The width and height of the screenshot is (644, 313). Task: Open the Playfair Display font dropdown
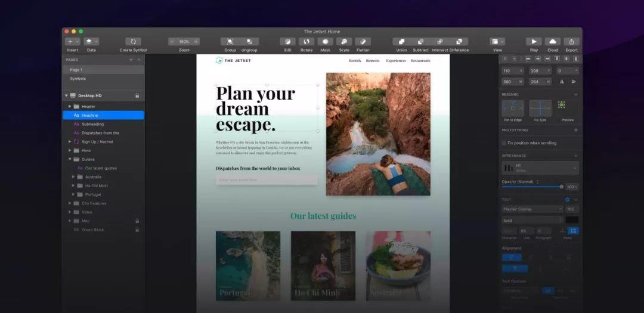coord(532,209)
